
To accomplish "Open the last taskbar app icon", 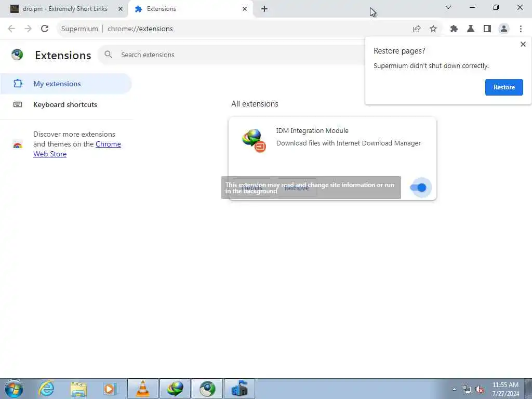I will click(x=240, y=389).
